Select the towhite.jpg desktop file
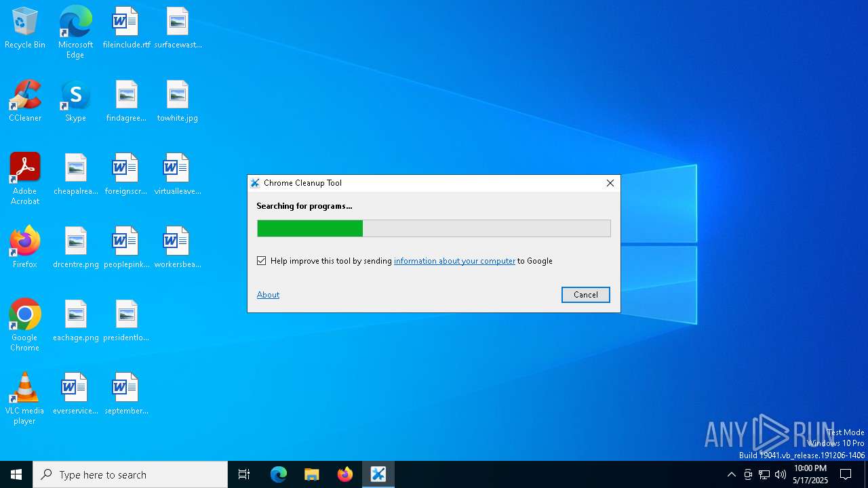Screen dimensions: 868x488 pos(178,101)
